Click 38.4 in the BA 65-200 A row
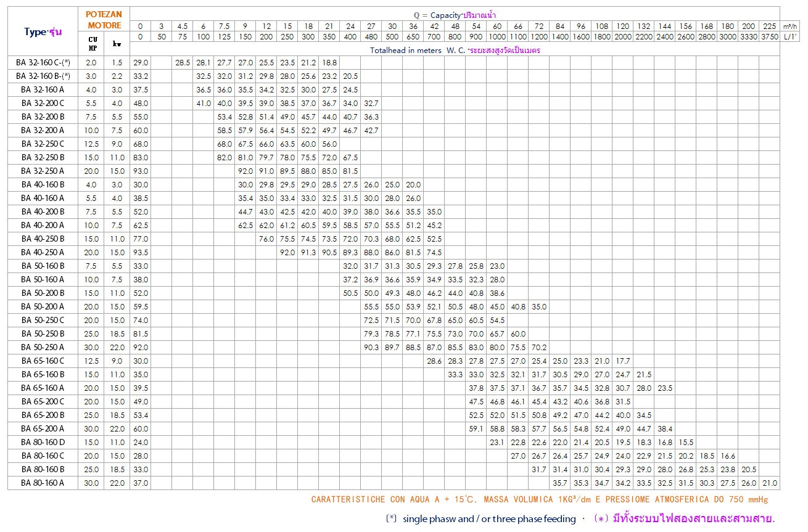 click(665, 428)
